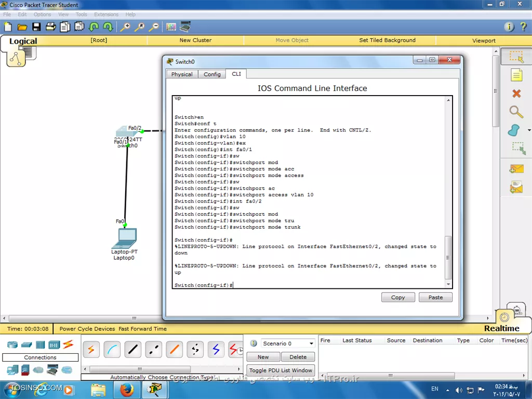Click the Help question mark icon
The height and width of the screenshot is (399, 532).
pyautogui.click(x=524, y=26)
